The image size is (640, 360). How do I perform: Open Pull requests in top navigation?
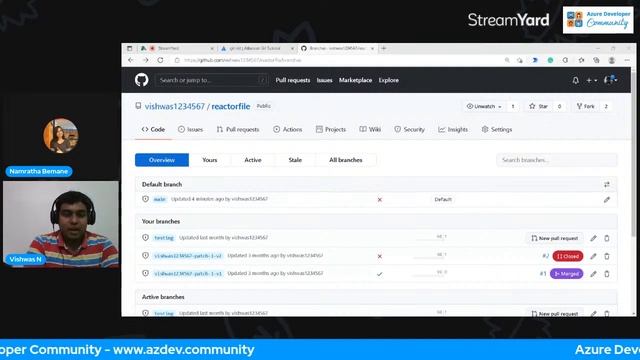293,80
